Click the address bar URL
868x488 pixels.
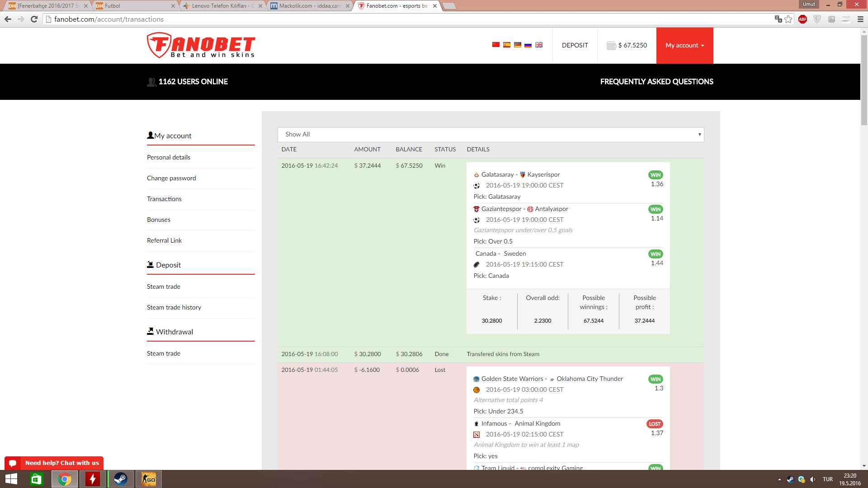point(108,19)
